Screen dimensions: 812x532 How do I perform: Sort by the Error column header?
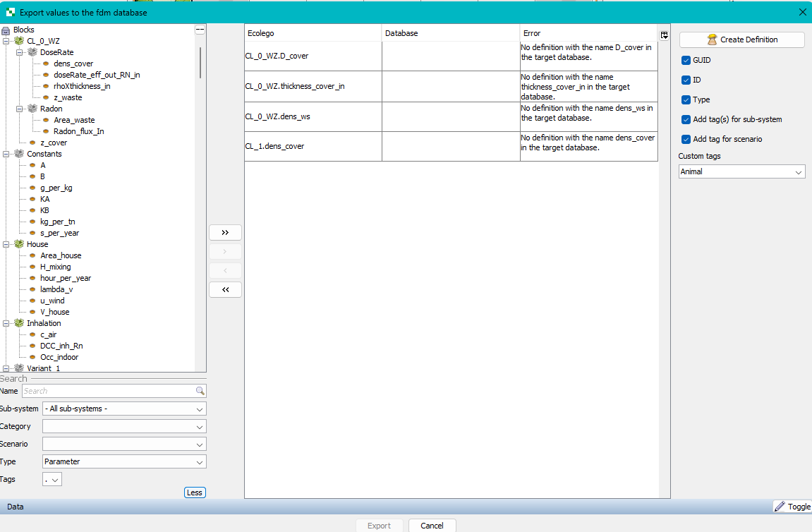[x=589, y=33]
